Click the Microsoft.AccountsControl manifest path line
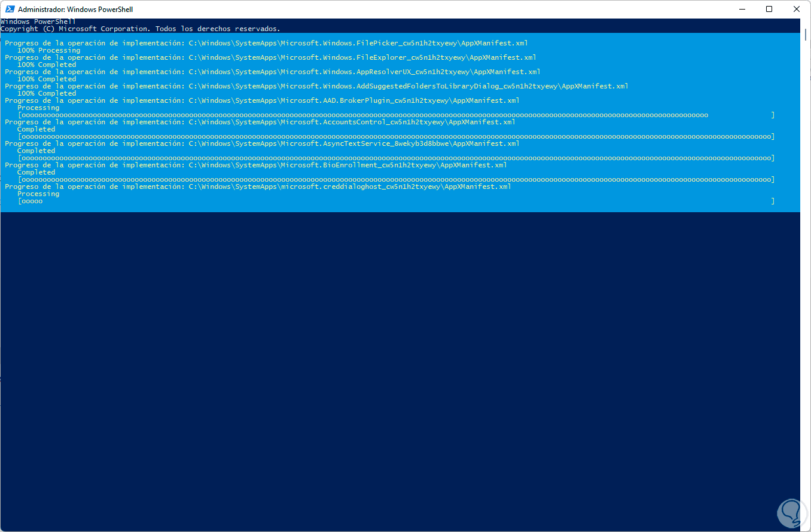811x532 pixels. (x=260, y=122)
